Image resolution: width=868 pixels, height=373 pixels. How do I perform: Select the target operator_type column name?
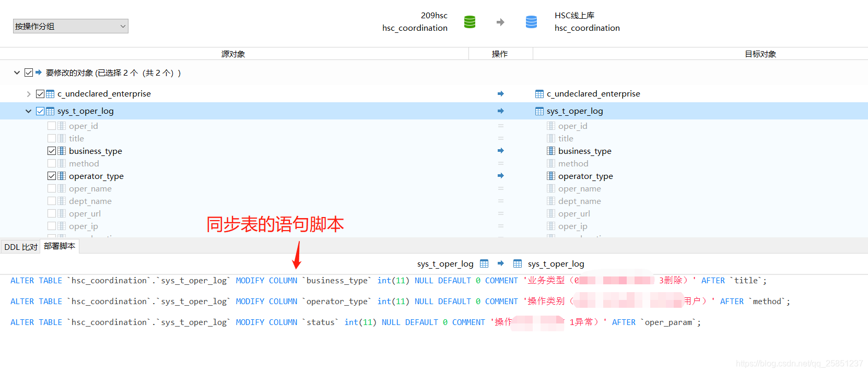coord(585,176)
